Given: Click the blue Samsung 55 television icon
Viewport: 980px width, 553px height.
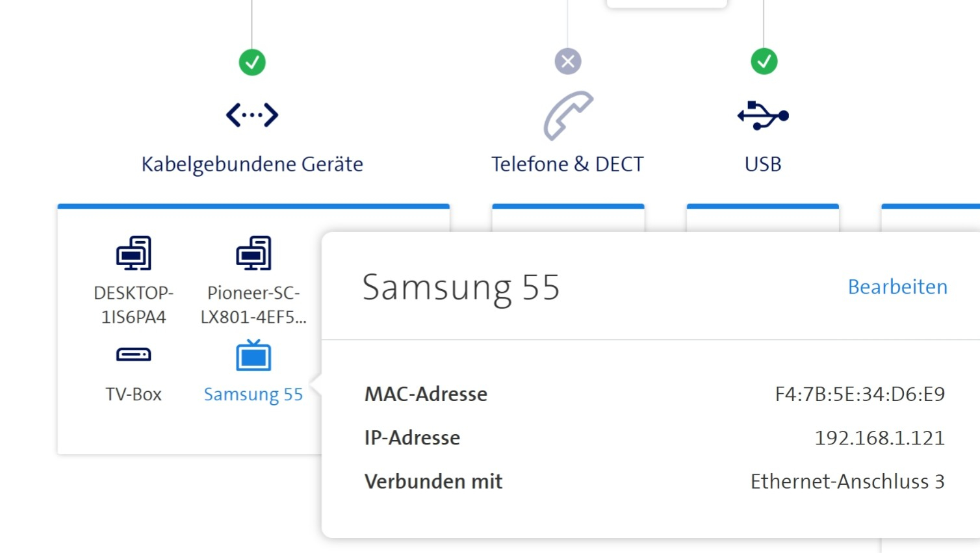Looking at the screenshot, I should (253, 355).
